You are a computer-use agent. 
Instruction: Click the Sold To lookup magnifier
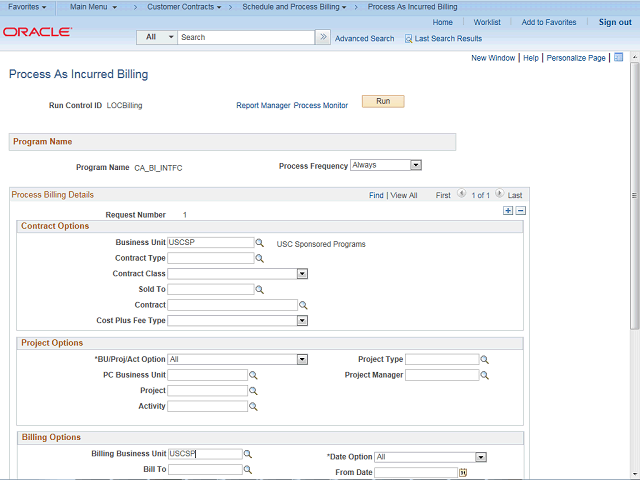click(259, 290)
